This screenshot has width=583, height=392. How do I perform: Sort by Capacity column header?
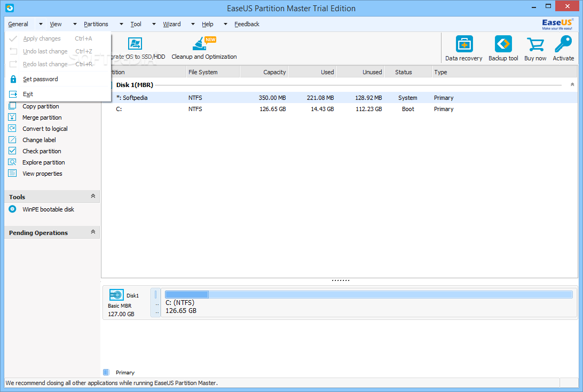[264, 72]
